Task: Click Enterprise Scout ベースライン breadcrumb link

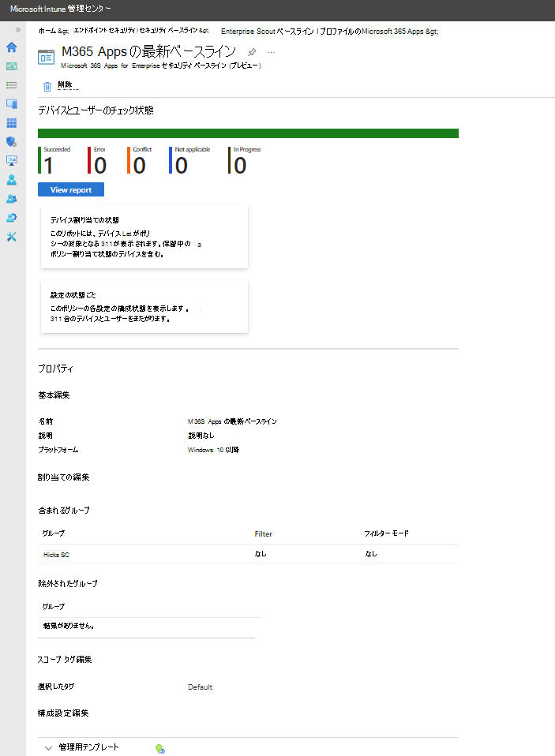Action: click(268, 32)
